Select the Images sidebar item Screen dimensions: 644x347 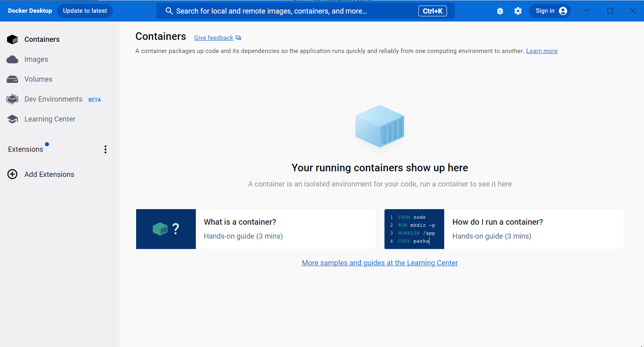(60, 59)
